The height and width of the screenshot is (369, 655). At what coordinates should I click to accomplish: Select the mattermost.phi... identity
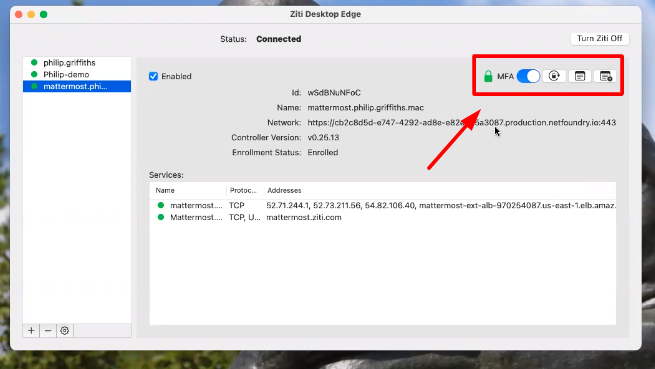[77, 86]
